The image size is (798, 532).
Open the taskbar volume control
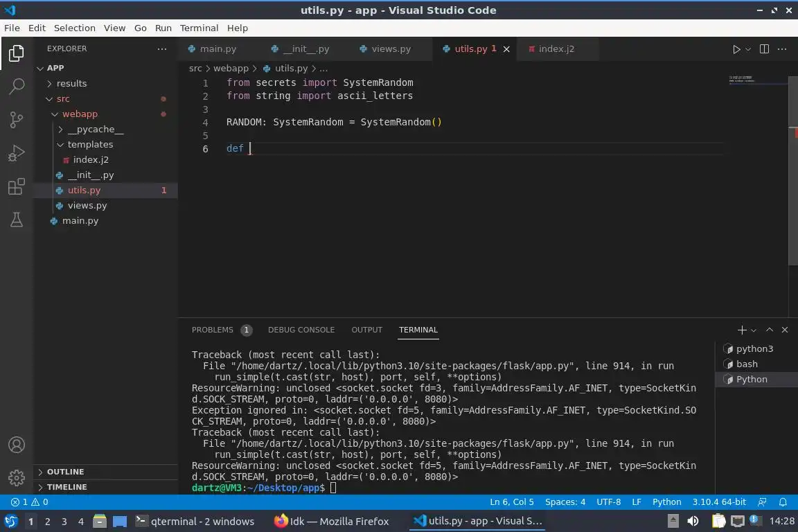pos(693,522)
